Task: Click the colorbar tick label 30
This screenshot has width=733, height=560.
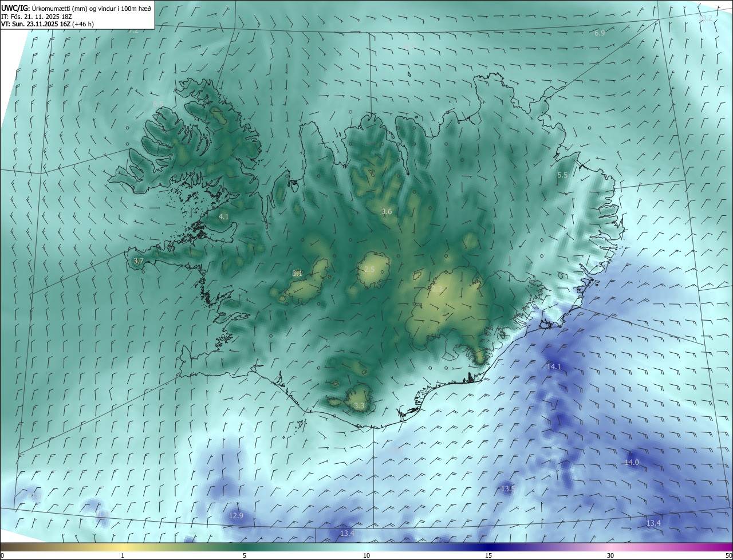Action: [x=610, y=555]
